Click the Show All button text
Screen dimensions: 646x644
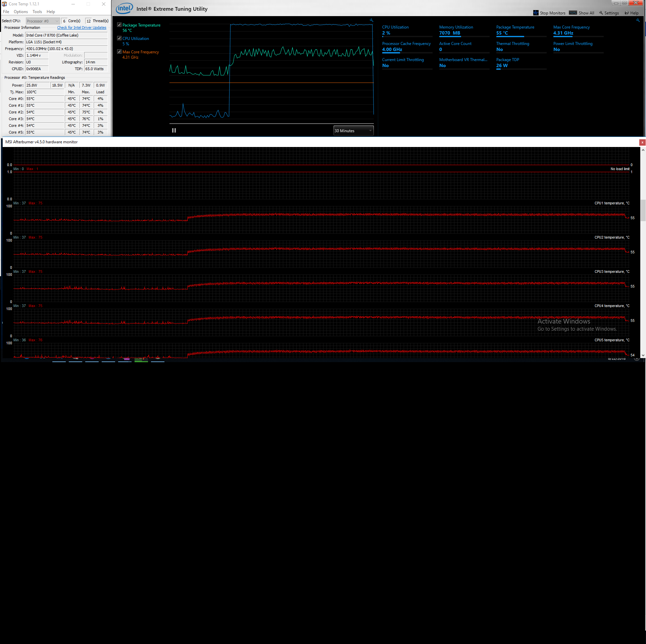[586, 13]
